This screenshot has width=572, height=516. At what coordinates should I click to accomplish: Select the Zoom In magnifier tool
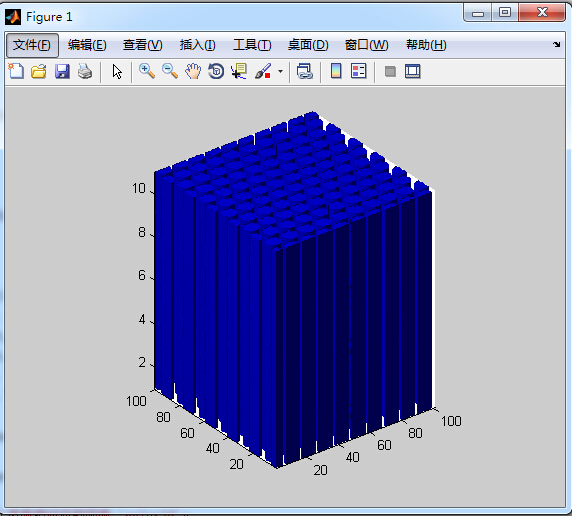click(x=147, y=71)
